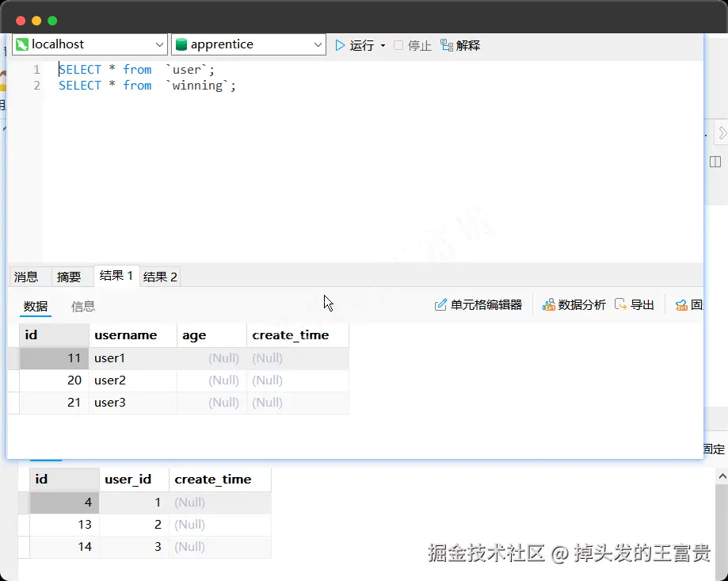Select id 14 in background winning table
728x581 pixels.
point(64,547)
